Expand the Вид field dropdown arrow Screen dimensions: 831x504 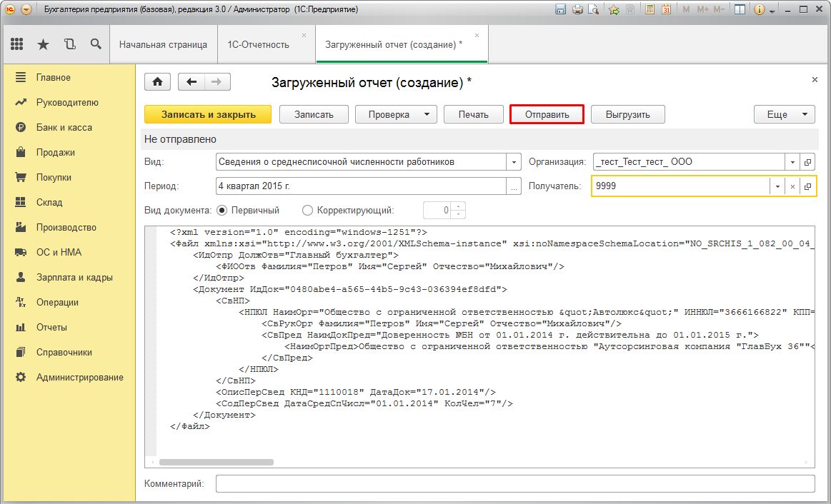point(514,162)
